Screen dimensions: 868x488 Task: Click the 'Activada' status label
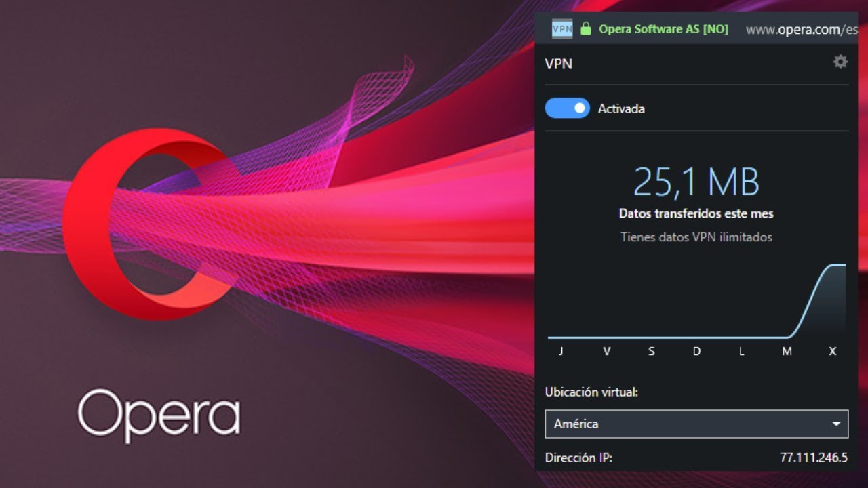tap(621, 108)
